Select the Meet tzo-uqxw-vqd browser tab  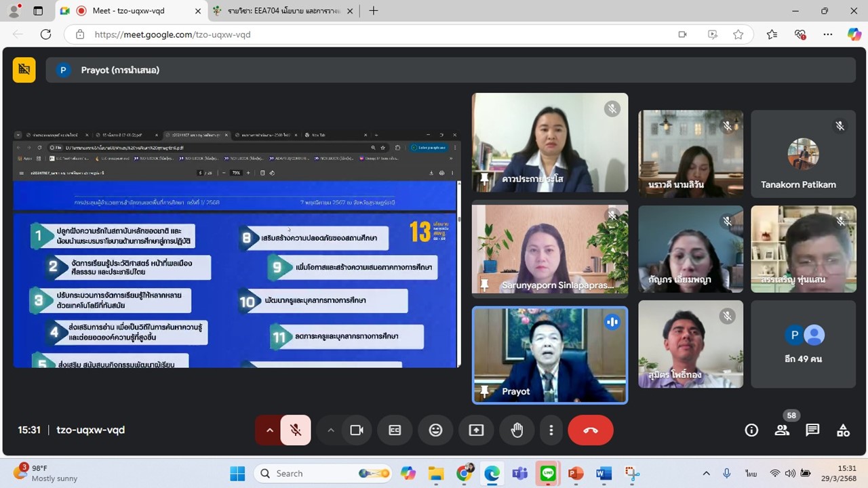click(132, 11)
